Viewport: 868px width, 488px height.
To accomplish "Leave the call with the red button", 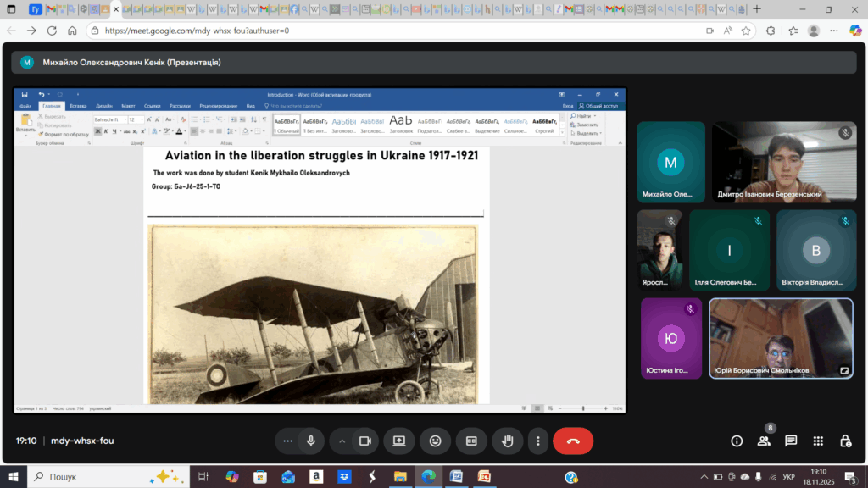I will [x=573, y=441].
